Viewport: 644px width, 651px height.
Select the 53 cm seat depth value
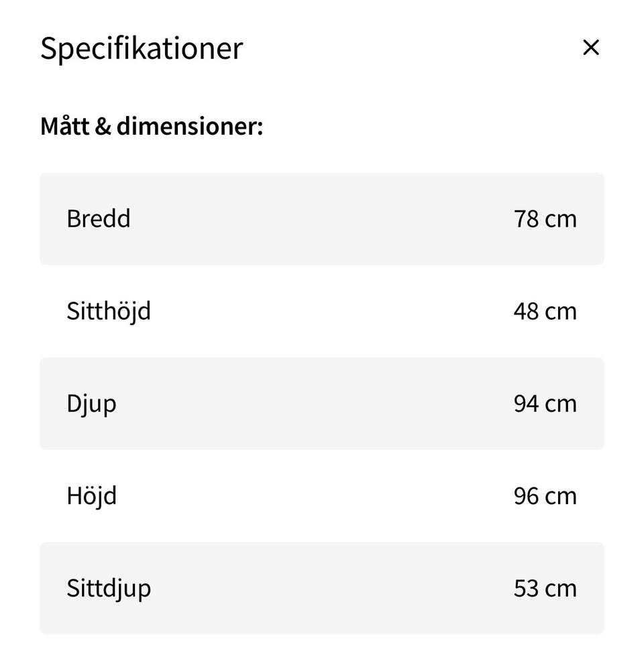tap(545, 589)
